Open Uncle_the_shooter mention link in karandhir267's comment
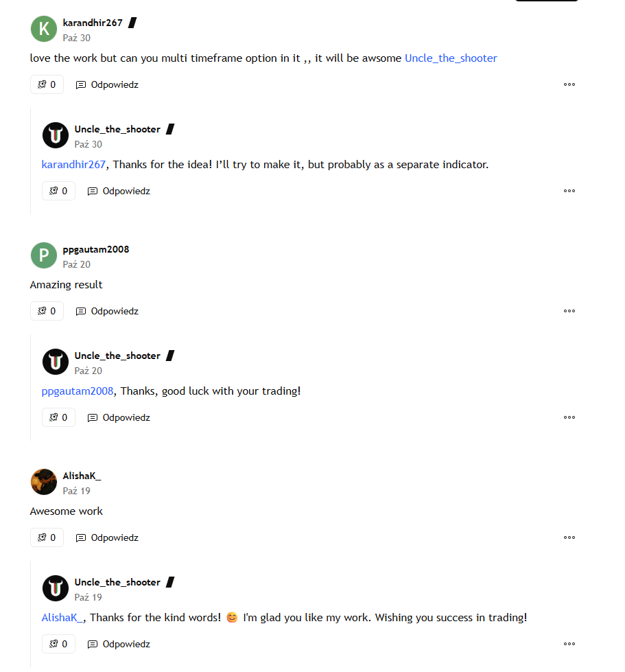 451,58
